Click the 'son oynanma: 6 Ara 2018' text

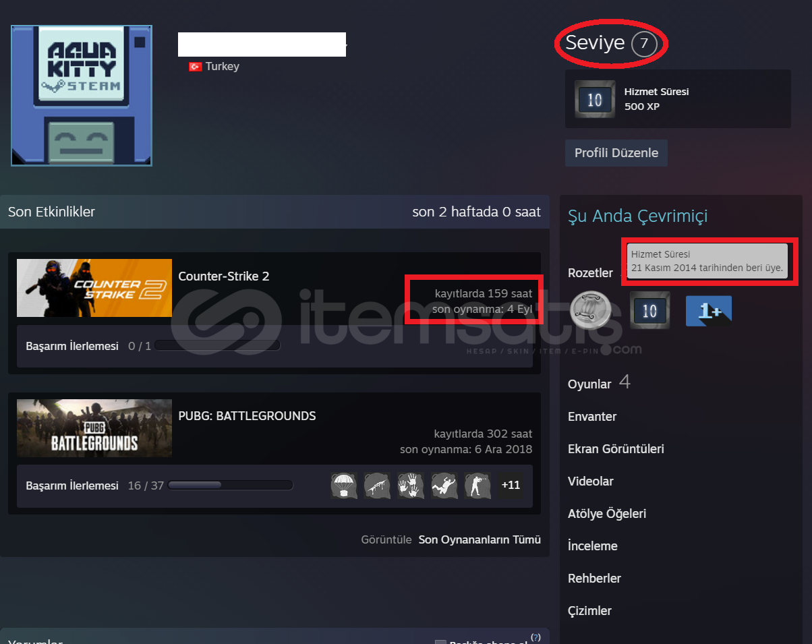[x=466, y=449]
